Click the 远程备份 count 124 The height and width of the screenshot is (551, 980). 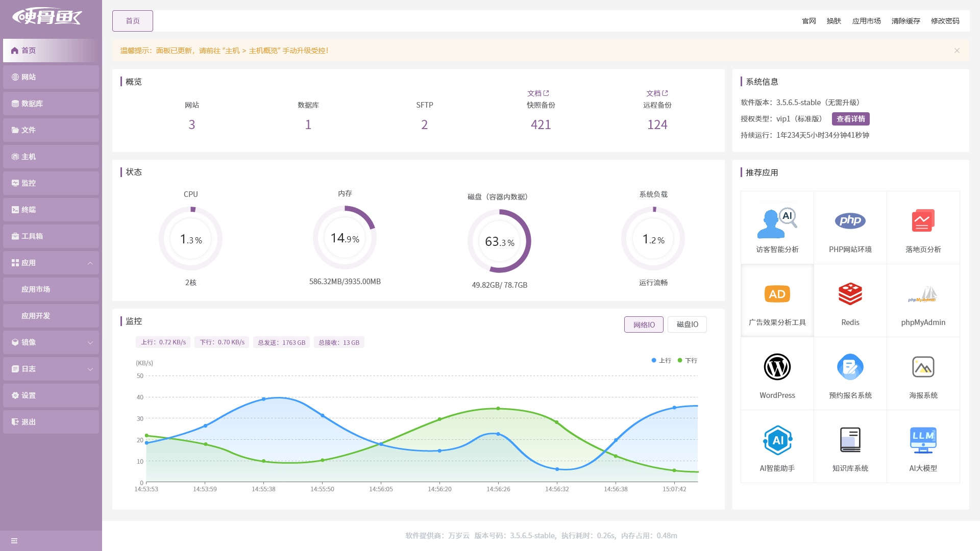click(657, 124)
